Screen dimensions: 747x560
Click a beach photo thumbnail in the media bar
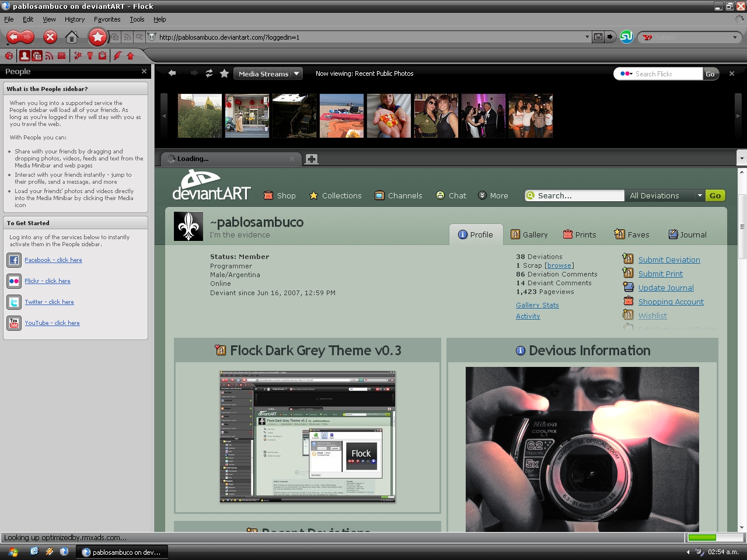pyautogui.click(x=341, y=116)
